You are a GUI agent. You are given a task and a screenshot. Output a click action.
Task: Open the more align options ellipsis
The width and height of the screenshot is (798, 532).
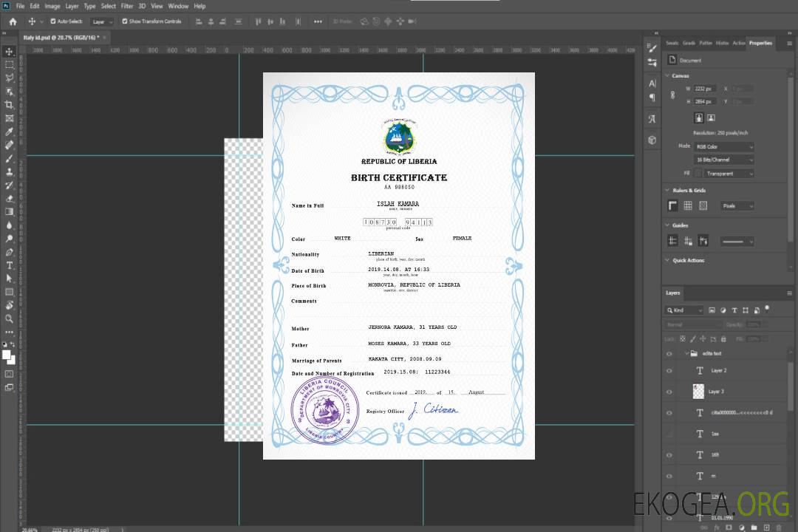(x=318, y=21)
